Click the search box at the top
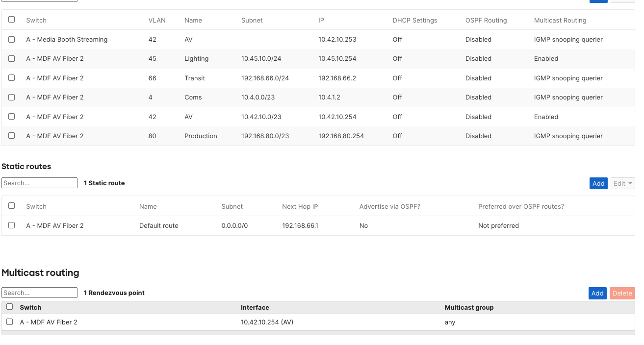This screenshot has width=644, height=345. (x=39, y=0)
